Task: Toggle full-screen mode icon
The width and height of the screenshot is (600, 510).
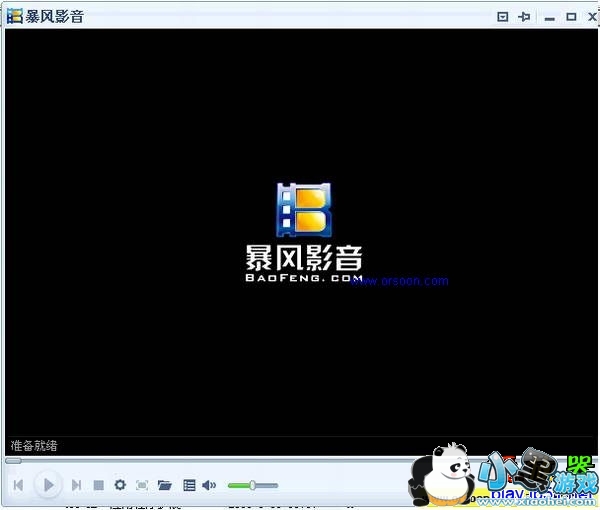Action: pyautogui.click(x=142, y=485)
